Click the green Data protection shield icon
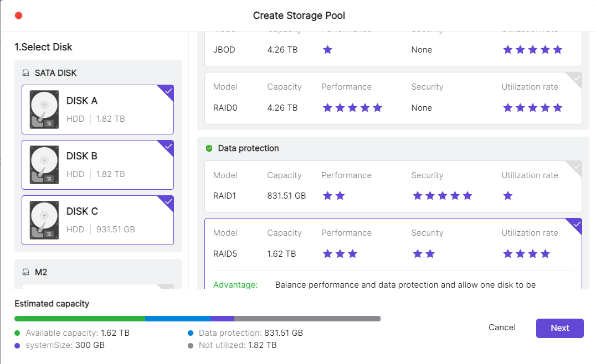Screen dimensions: 596x364 (x=209, y=148)
